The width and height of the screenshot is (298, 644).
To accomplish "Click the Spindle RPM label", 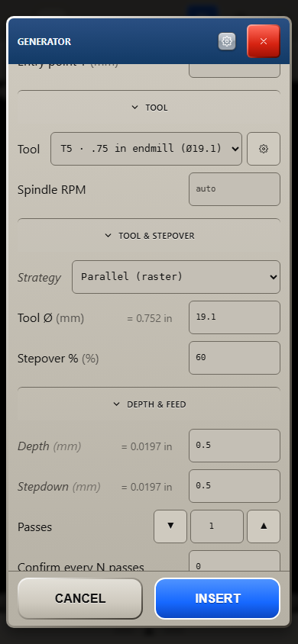I will point(52,190).
